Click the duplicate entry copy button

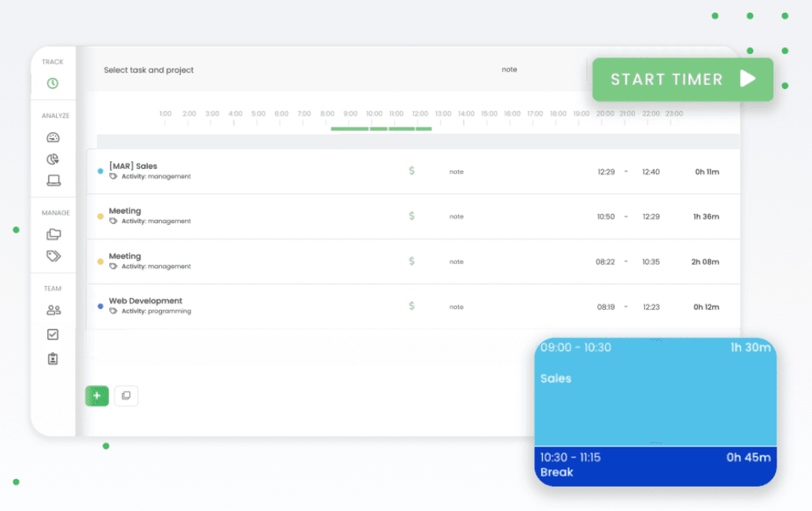(x=126, y=395)
